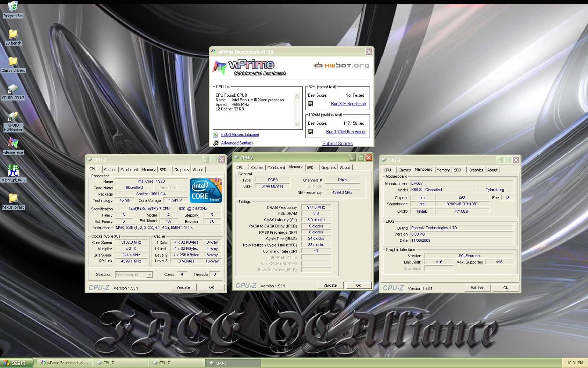
Task: Click Validate in middle CPU-Z window
Action: (330, 285)
